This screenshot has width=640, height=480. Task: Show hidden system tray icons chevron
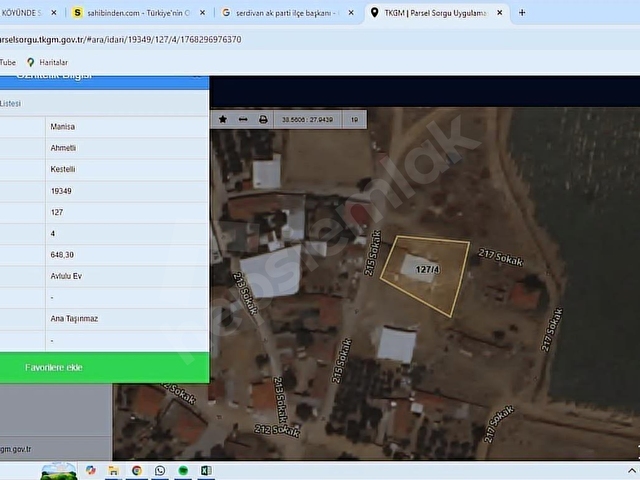click(632, 471)
